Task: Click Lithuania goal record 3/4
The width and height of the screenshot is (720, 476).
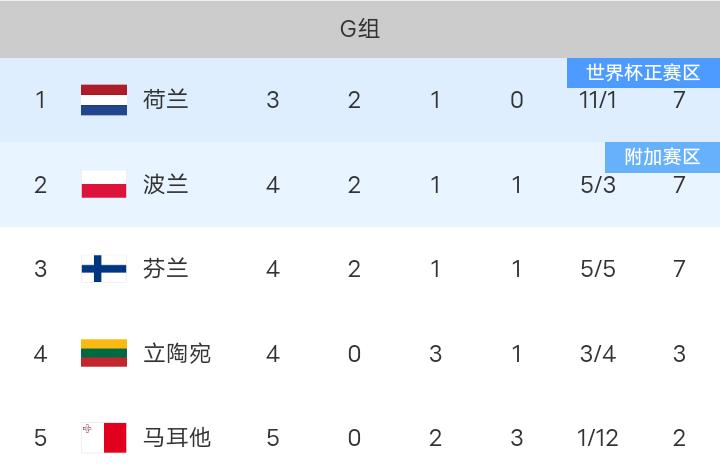Action: (597, 354)
